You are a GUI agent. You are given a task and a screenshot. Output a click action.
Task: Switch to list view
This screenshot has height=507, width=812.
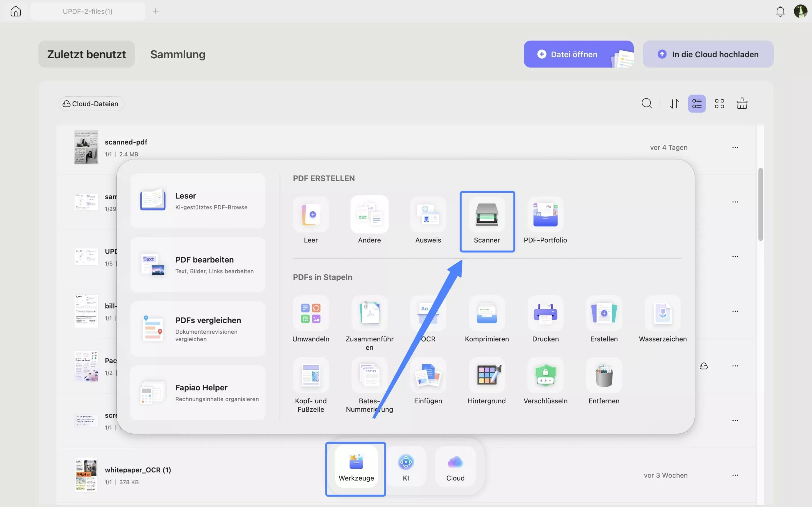pos(697,104)
